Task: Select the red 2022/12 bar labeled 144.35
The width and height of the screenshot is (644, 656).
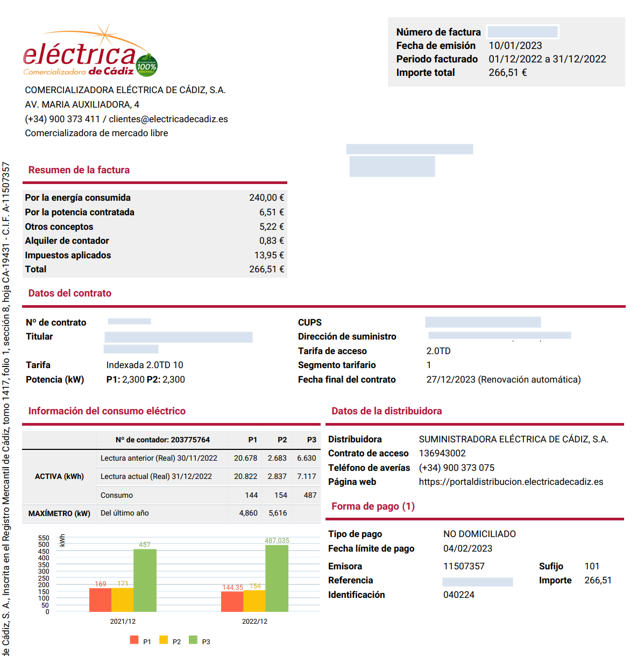Action: coord(232,602)
